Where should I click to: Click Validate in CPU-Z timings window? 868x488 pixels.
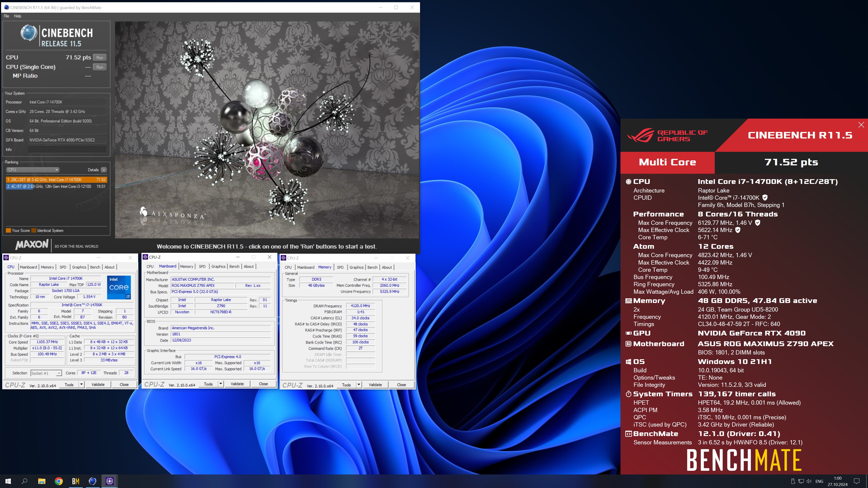375,385
